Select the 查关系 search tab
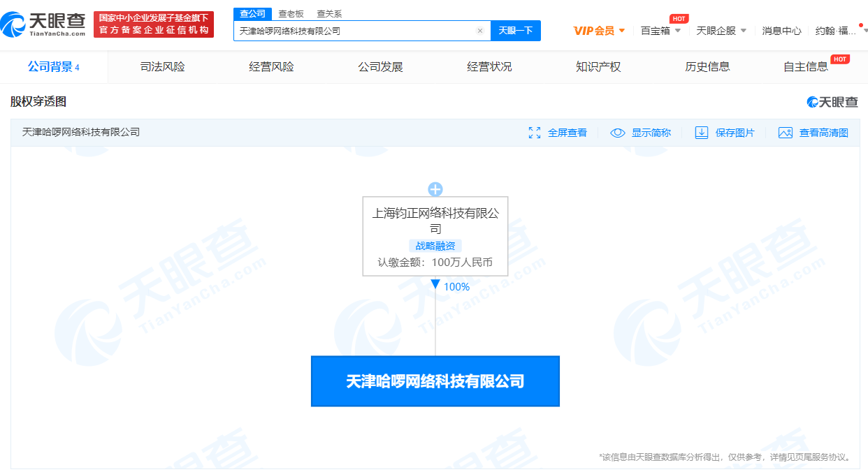 [329, 13]
